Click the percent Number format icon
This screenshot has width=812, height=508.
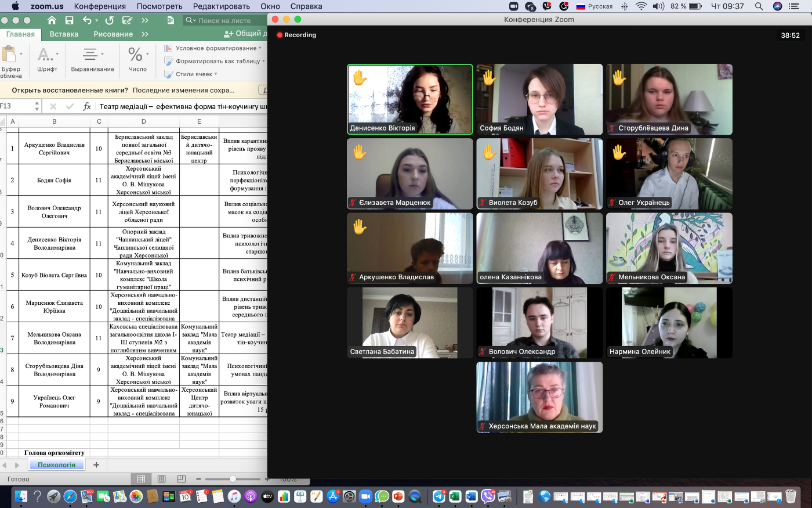(x=135, y=55)
